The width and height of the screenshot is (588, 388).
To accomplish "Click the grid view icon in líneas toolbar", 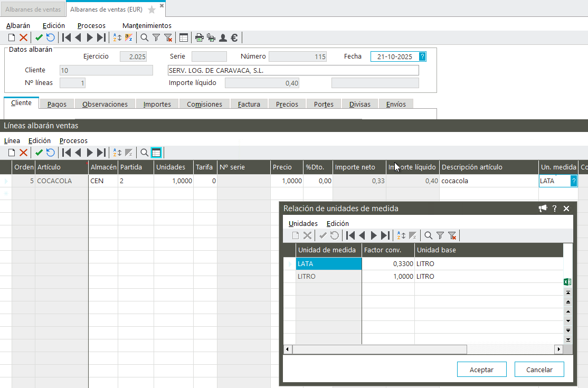I will pyautogui.click(x=156, y=153).
